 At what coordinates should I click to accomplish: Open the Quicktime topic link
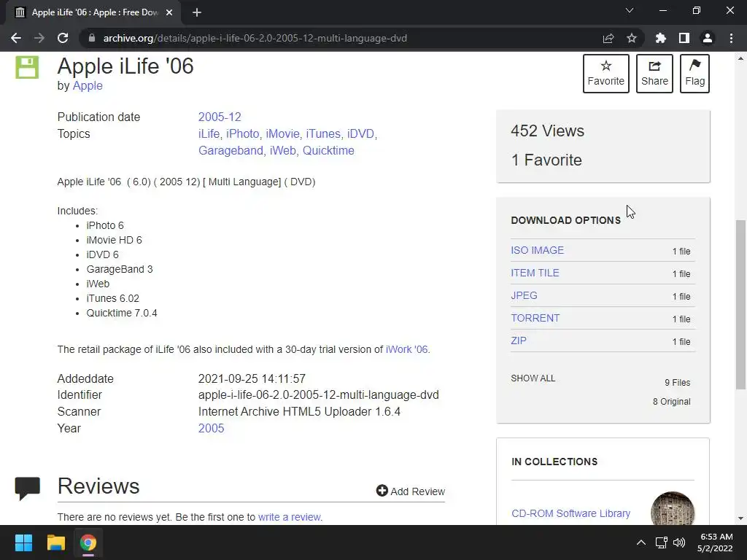click(328, 150)
